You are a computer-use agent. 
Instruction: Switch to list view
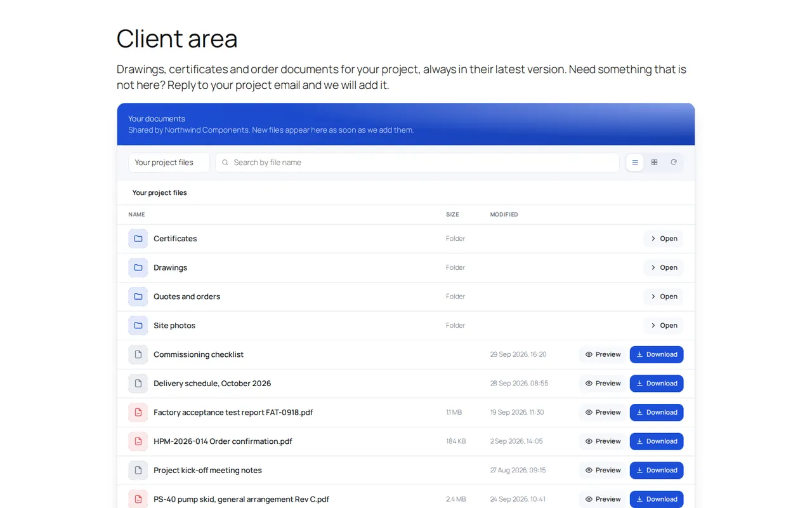tap(635, 163)
